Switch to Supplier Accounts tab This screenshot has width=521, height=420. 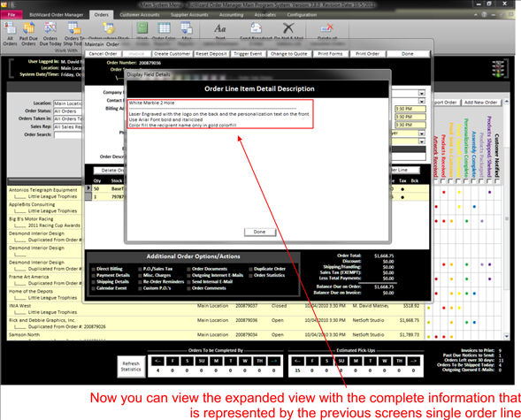pos(189,15)
